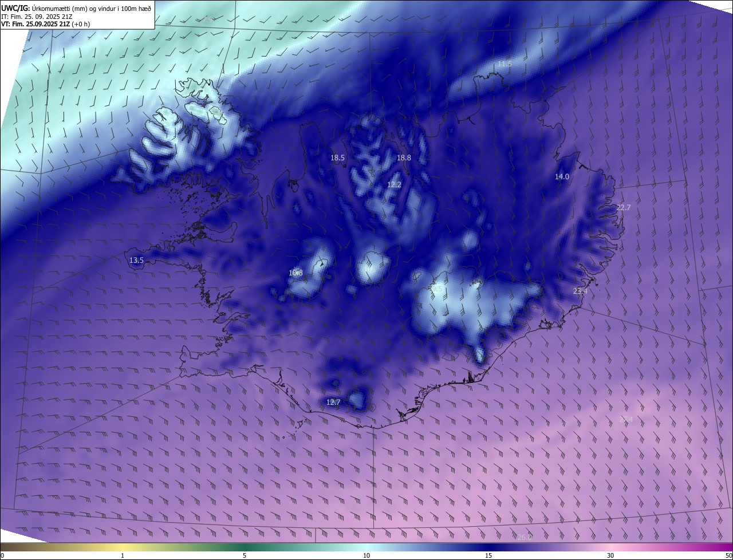Select the 23.4 value label
The width and height of the screenshot is (733, 560).
pyautogui.click(x=580, y=291)
